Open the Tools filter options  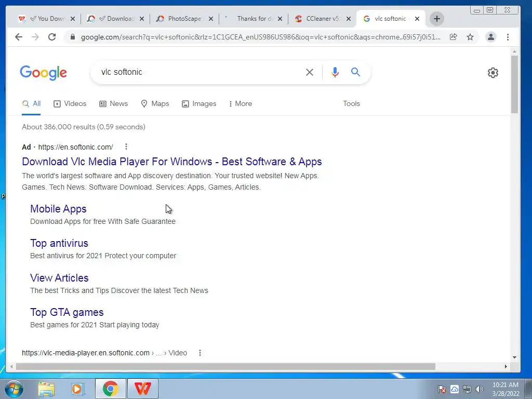pos(351,104)
